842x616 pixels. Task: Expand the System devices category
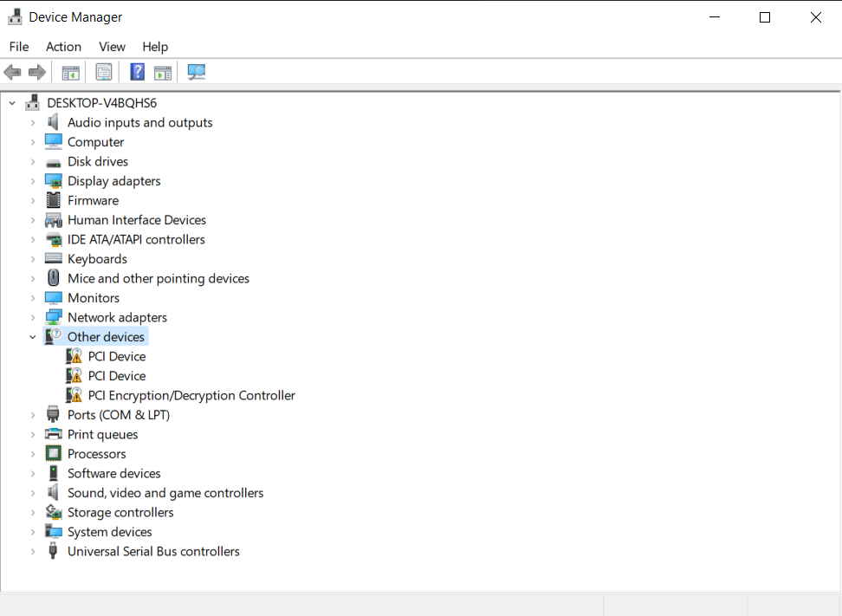(x=33, y=532)
